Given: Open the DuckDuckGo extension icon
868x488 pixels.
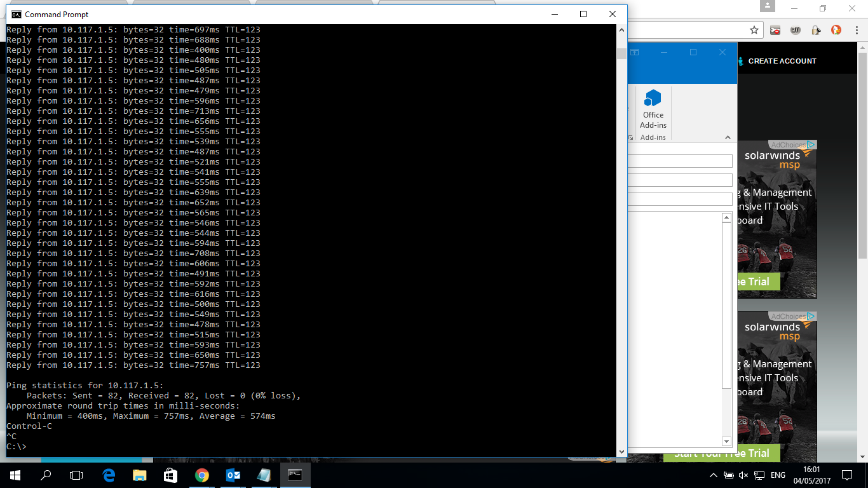Looking at the screenshot, I should coord(836,30).
